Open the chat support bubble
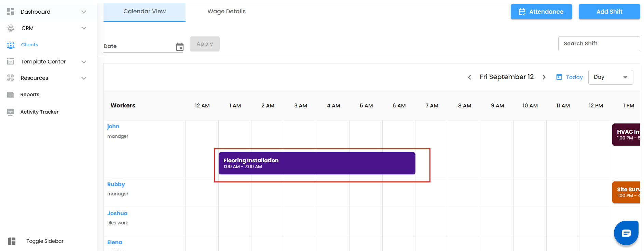The image size is (644, 251). coord(626,233)
